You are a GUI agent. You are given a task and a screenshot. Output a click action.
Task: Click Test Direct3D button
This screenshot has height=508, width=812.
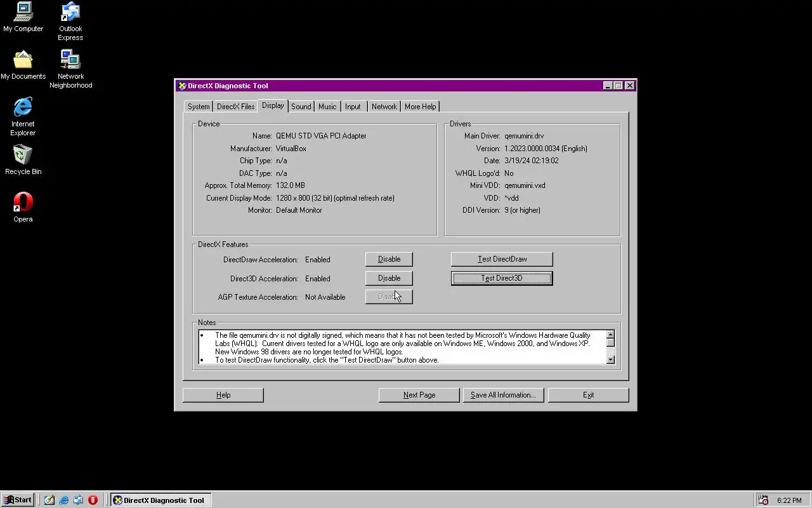(x=502, y=278)
